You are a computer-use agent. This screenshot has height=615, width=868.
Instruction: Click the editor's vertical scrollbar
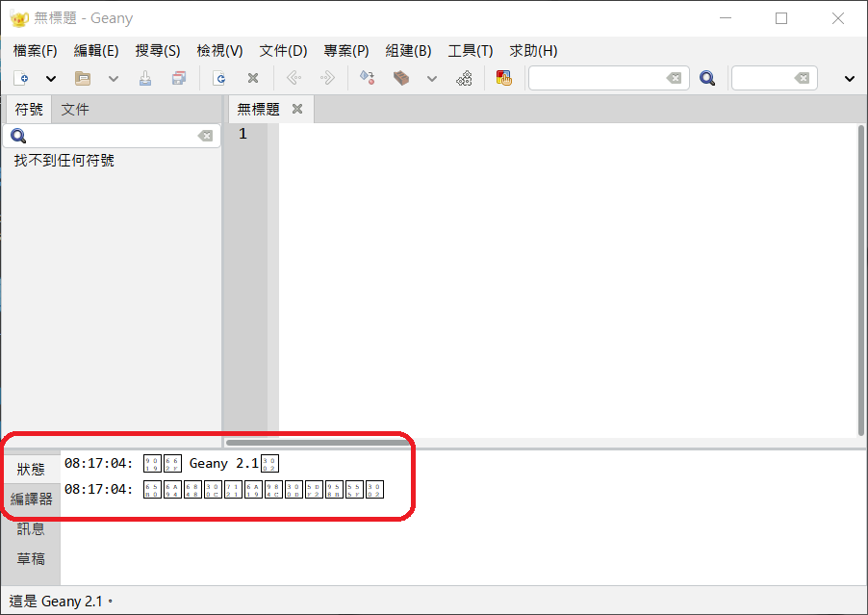[x=860, y=279]
